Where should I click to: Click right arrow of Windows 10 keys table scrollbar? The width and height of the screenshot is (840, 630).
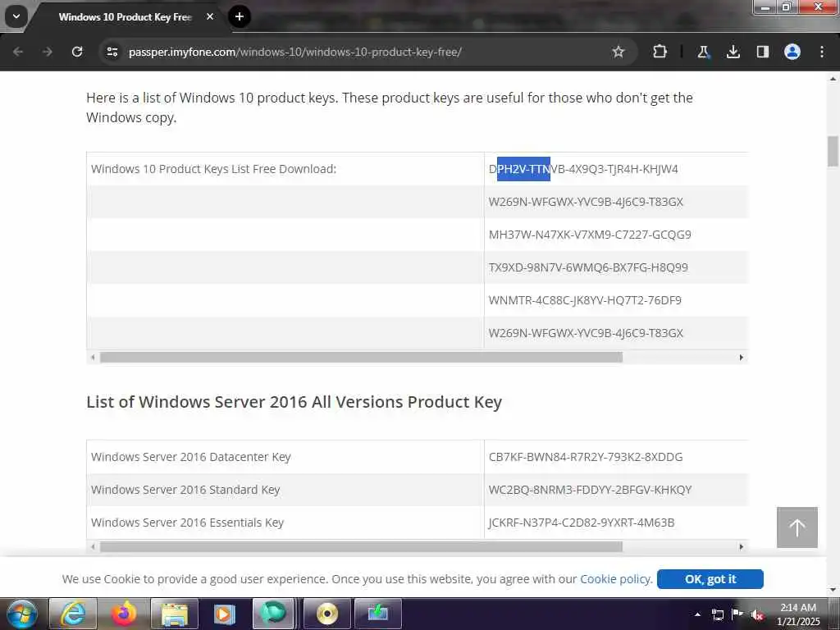click(x=741, y=358)
